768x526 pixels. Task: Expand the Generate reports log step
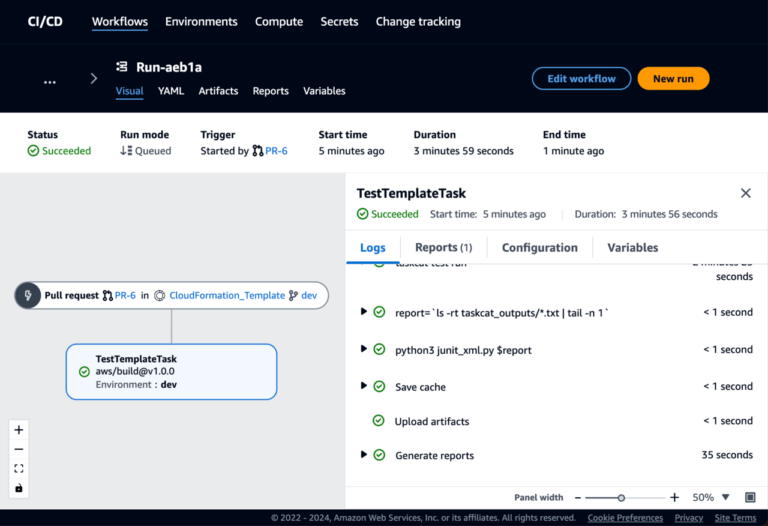click(x=363, y=454)
